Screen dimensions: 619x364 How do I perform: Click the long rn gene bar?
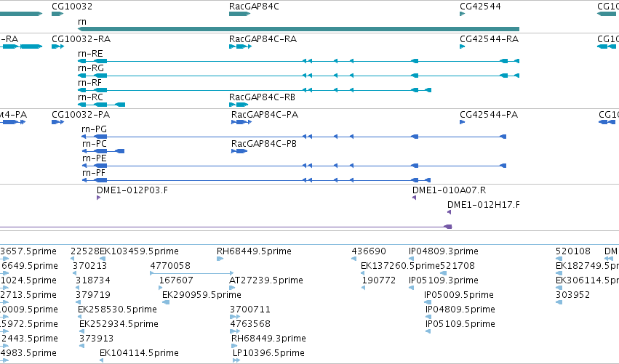click(299, 29)
